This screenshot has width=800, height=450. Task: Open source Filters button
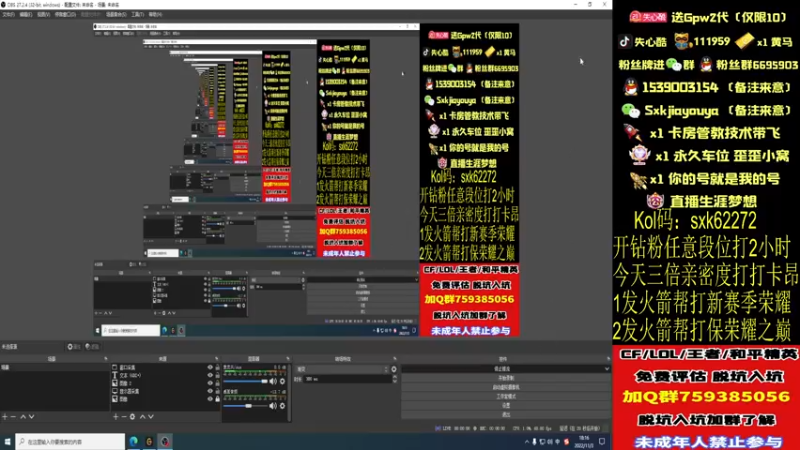click(92, 347)
